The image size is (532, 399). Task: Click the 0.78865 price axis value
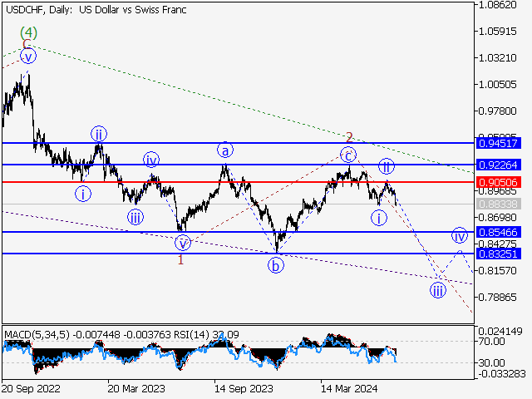tap(497, 298)
